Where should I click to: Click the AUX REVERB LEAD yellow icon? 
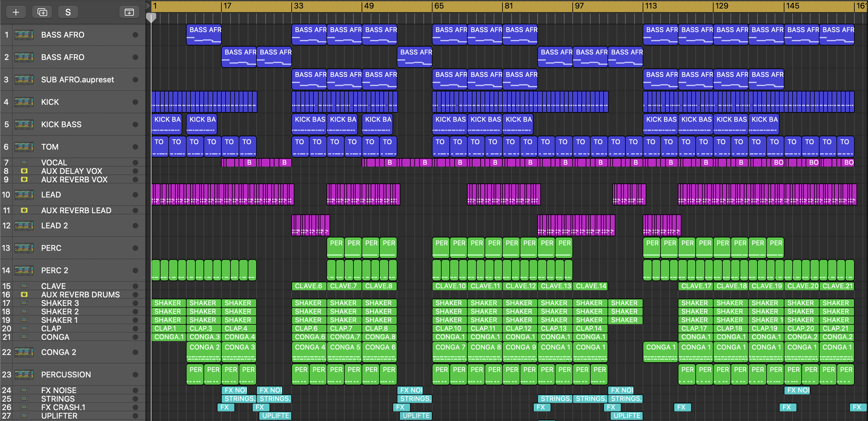[24, 210]
